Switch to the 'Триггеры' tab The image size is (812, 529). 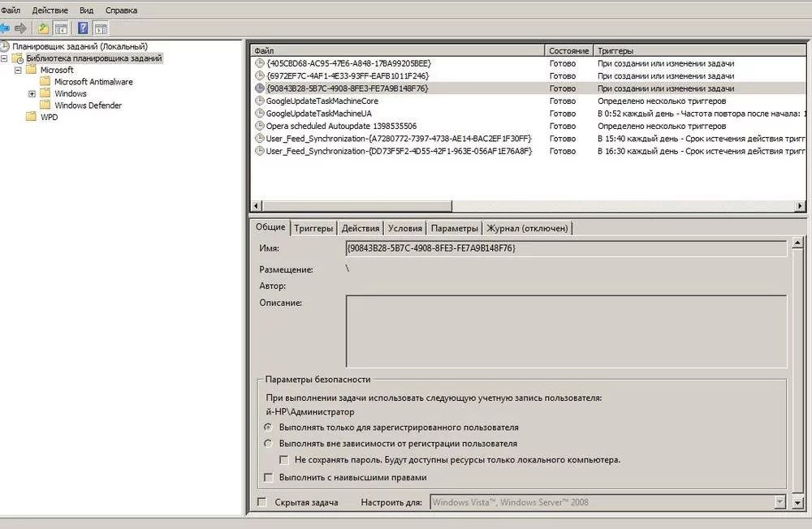pos(313,228)
